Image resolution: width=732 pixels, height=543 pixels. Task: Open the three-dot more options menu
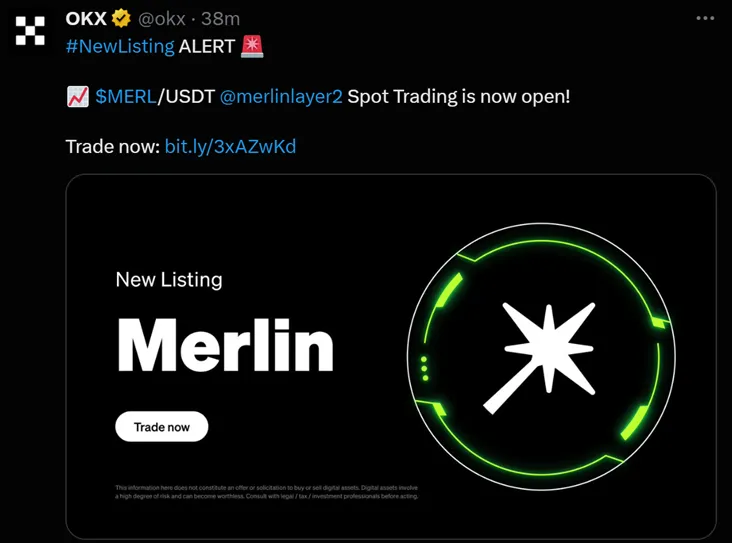[x=705, y=18]
